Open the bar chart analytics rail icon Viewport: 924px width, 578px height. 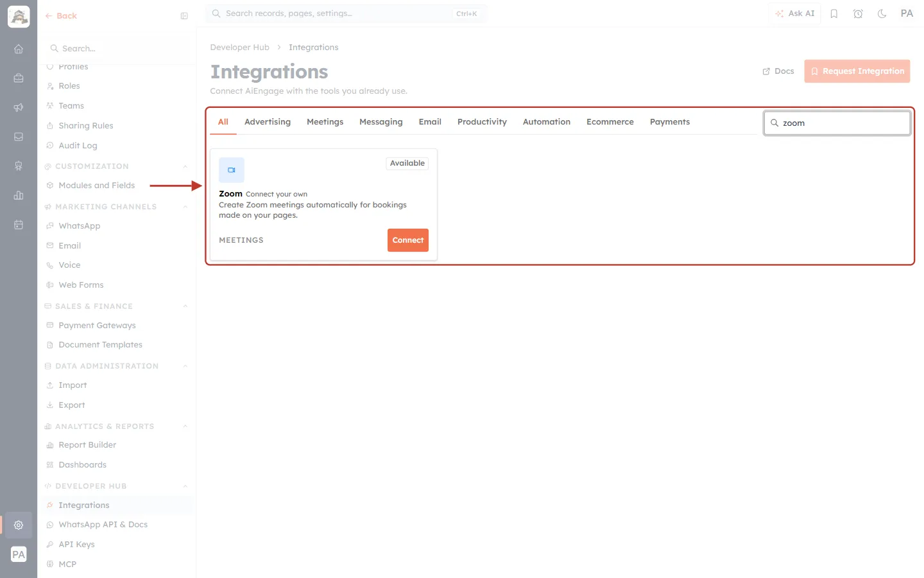[x=19, y=195]
